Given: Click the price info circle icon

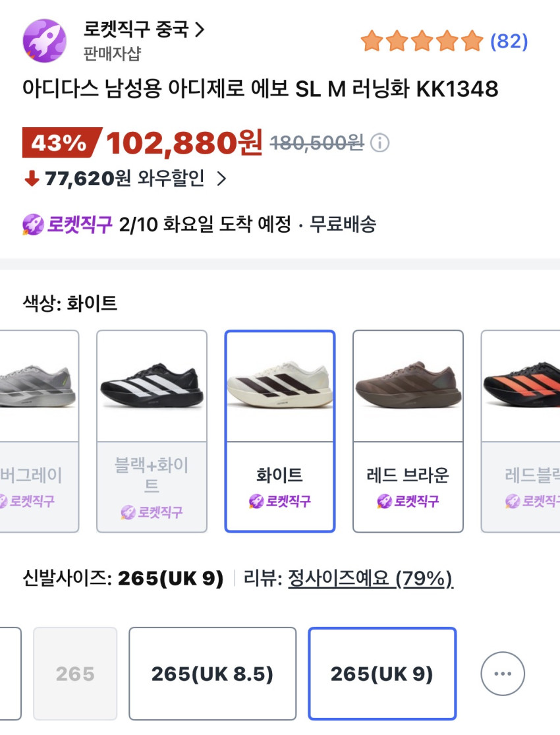Looking at the screenshot, I should (x=380, y=142).
